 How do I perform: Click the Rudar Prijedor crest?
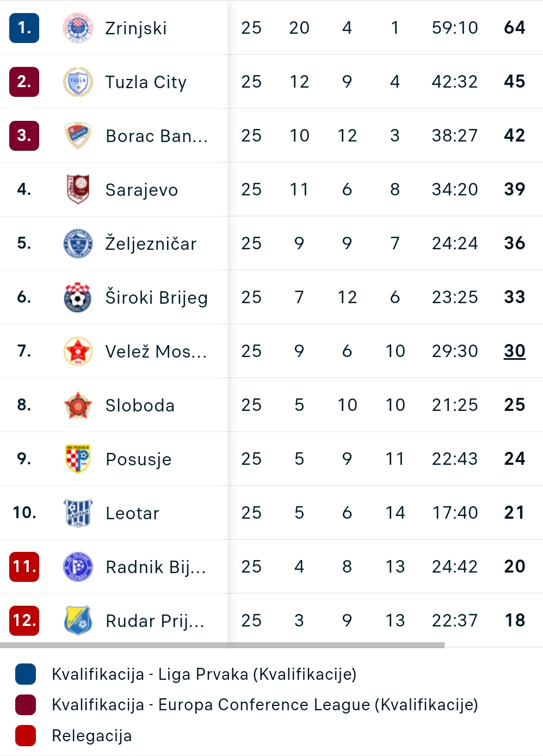click(78, 620)
